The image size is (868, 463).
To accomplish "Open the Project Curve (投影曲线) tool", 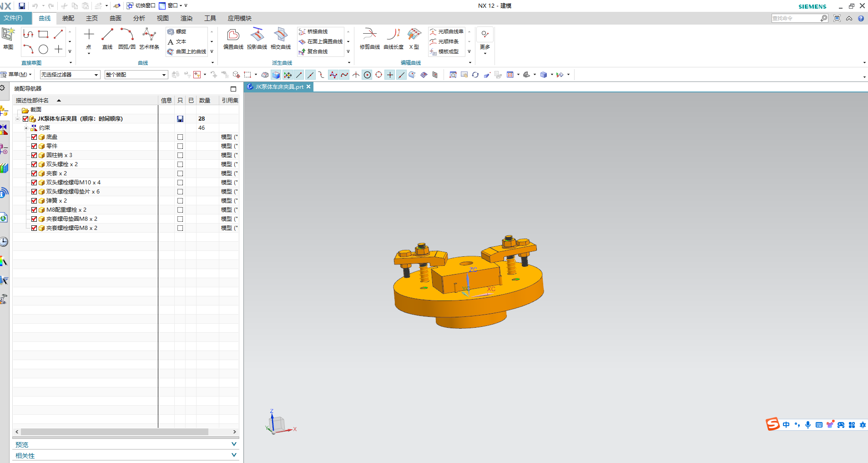I will click(257, 38).
